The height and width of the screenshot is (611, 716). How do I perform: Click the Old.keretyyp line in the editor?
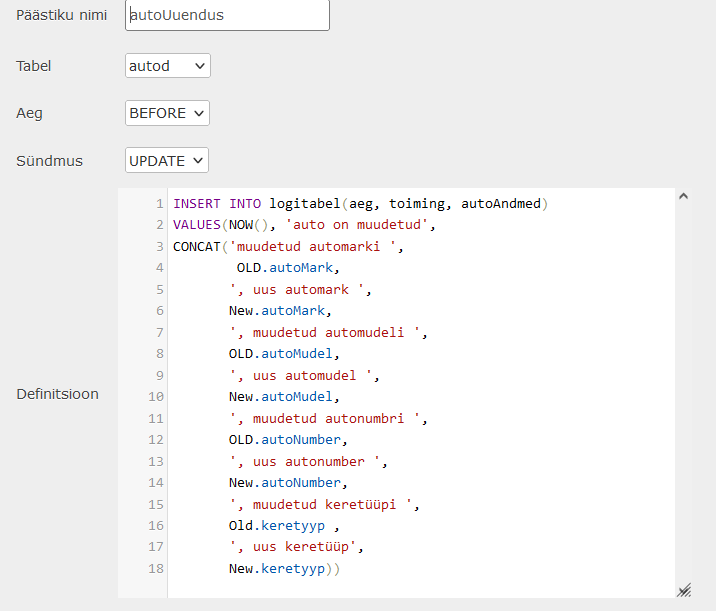pos(284,526)
